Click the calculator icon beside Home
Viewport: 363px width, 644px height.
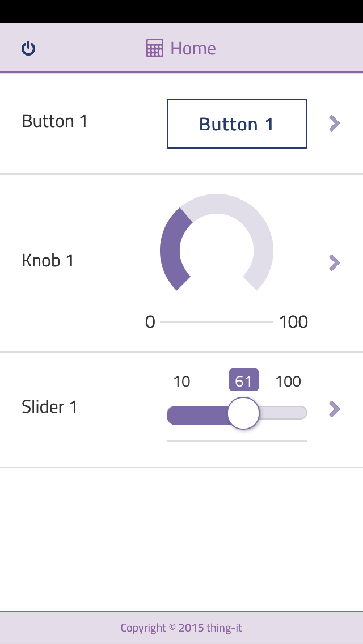(154, 49)
